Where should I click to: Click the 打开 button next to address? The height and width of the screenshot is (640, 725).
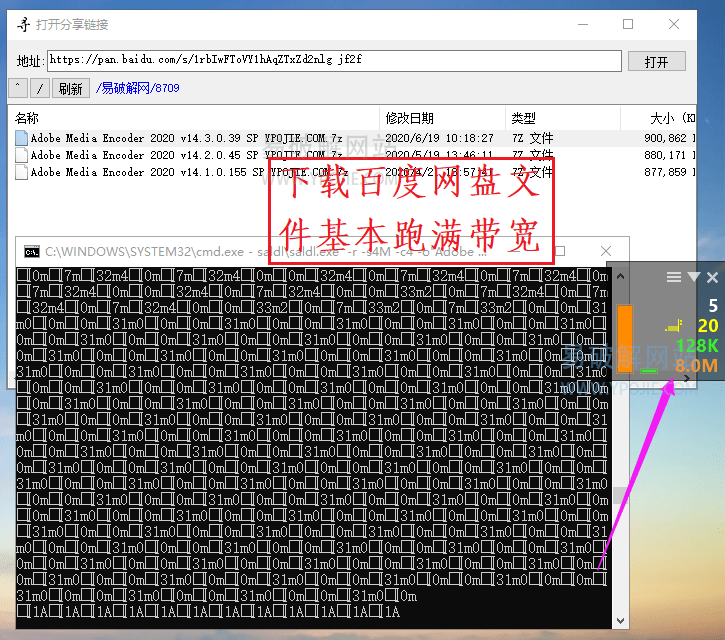656,61
